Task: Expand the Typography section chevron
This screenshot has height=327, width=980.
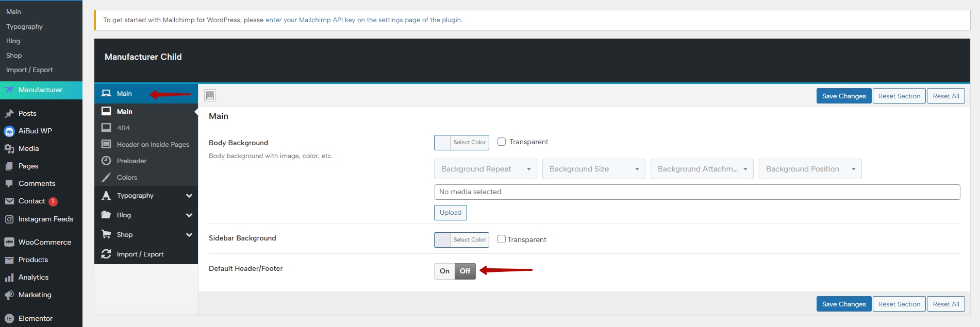Action: [189, 196]
